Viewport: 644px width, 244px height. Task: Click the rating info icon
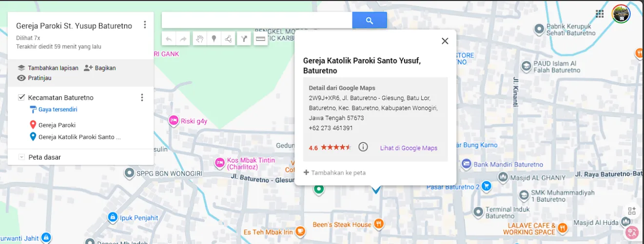pos(363,147)
